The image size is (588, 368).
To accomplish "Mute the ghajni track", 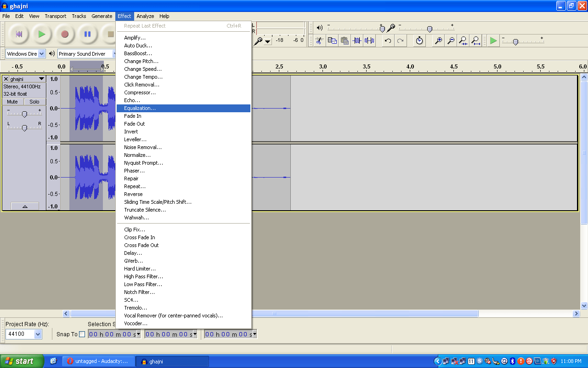I will [12, 102].
